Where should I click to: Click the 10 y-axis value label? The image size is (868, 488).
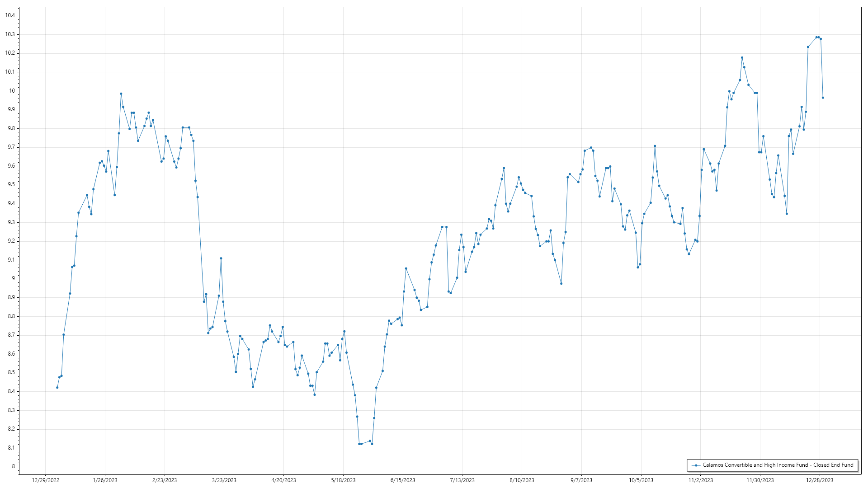point(12,91)
